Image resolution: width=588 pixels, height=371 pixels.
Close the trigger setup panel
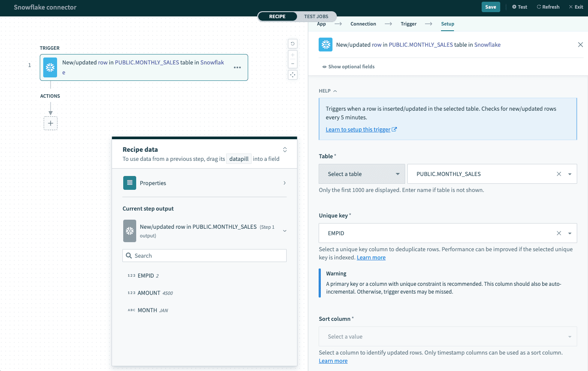[x=580, y=45]
